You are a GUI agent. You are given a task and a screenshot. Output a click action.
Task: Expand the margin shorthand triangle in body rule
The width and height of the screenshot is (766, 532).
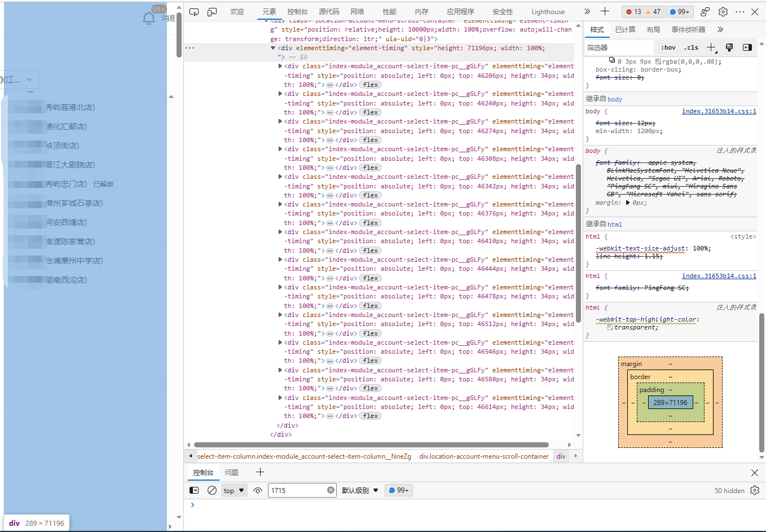628,203
